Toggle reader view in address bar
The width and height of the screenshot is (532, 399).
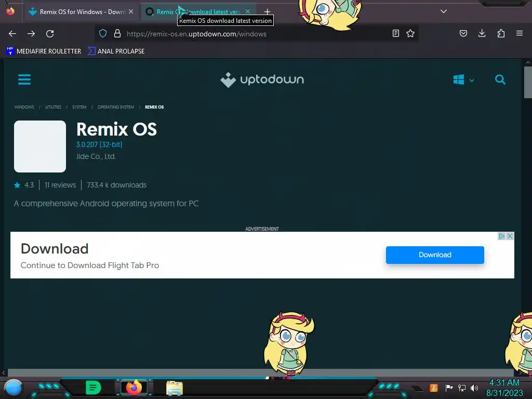point(395,34)
